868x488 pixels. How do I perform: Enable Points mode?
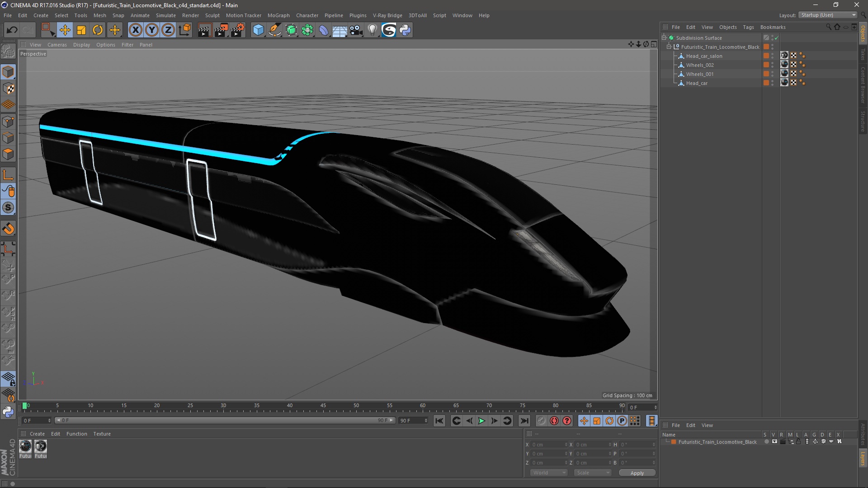[x=8, y=122]
